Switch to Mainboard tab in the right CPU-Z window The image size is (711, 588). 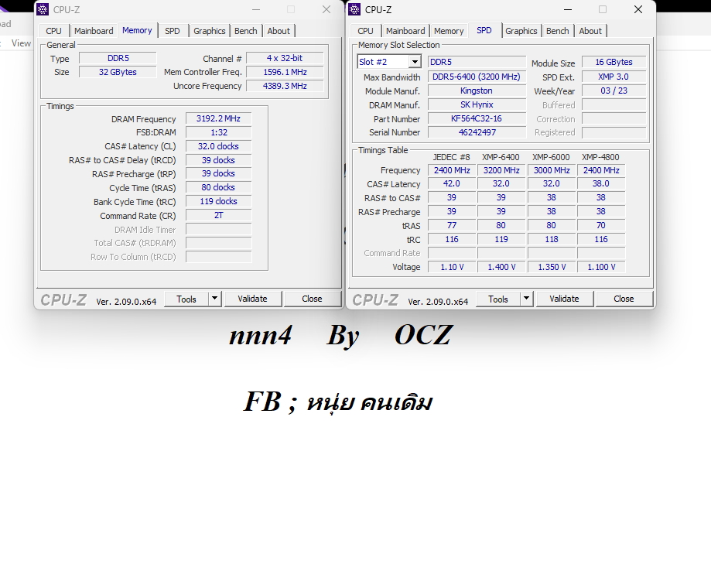(405, 31)
